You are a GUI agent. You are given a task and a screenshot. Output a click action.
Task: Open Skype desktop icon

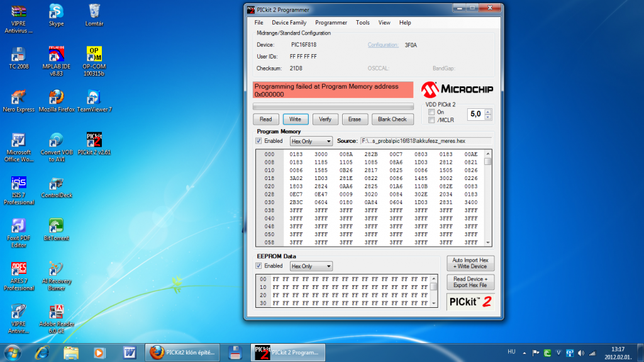(56, 16)
